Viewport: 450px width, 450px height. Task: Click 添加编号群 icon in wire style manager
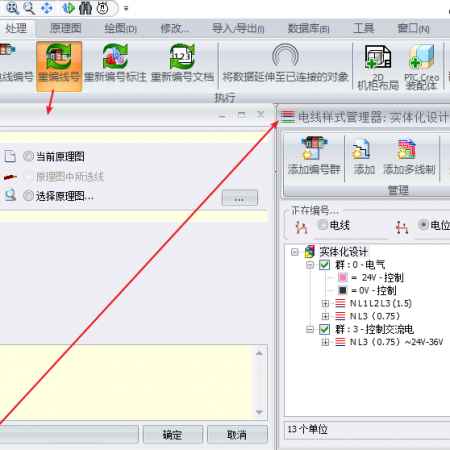[314, 148]
